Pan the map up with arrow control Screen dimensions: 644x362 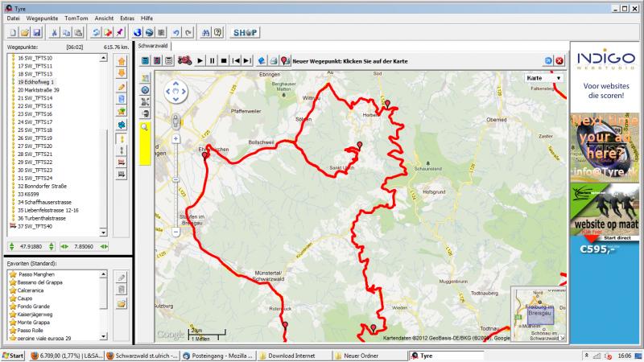[x=175, y=84]
